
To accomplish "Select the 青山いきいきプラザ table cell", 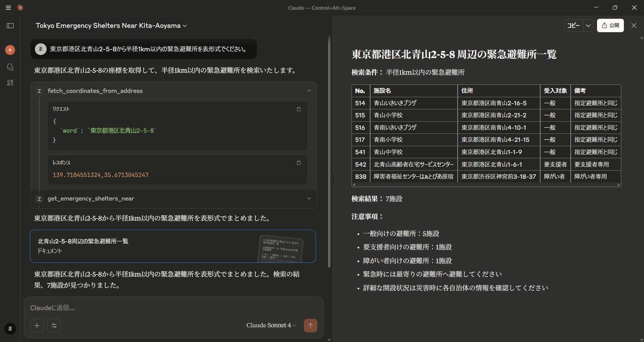I will point(414,103).
